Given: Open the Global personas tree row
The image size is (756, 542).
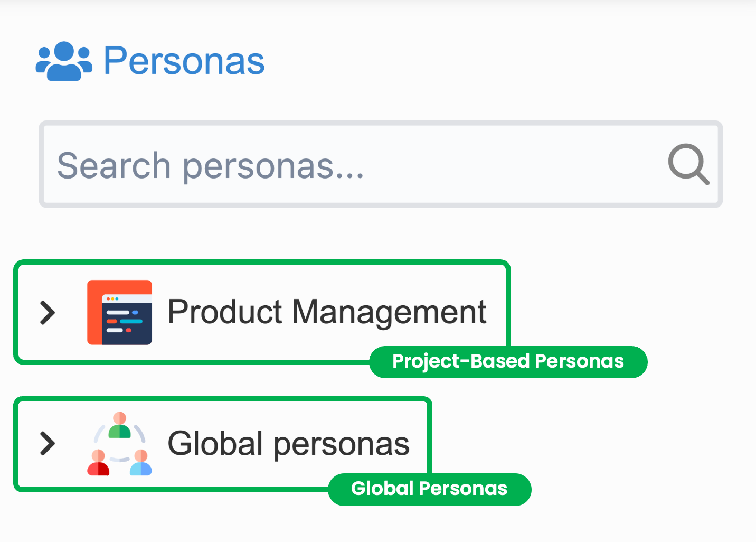Looking at the screenshot, I should pyautogui.click(x=223, y=444).
